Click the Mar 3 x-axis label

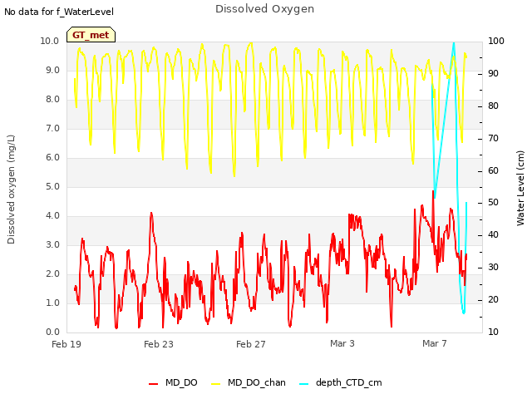point(342,343)
